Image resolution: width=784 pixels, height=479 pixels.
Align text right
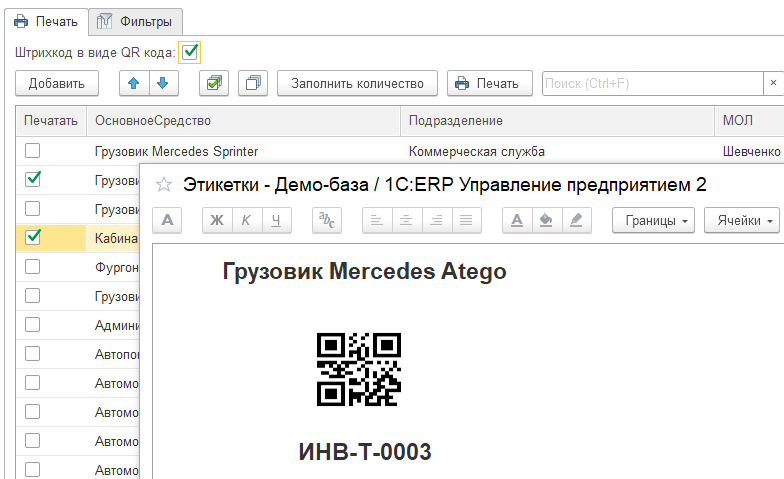tap(436, 220)
